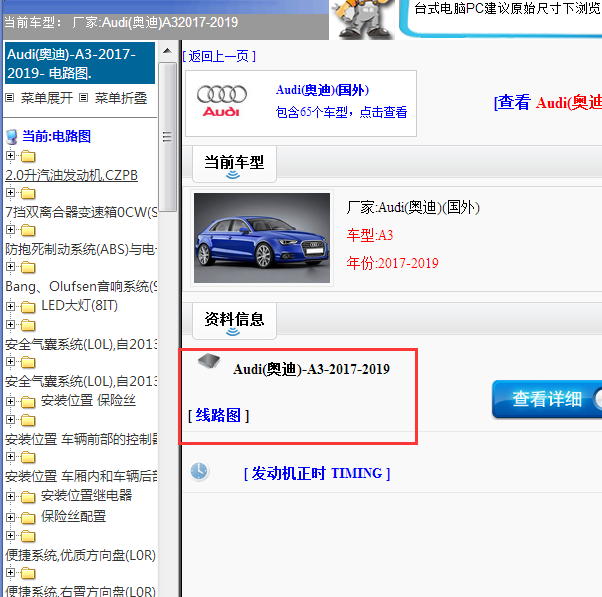This screenshot has height=597, width=602.
Task: Click the mechanic cartoon mascot image
Action: pyautogui.click(x=363, y=19)
